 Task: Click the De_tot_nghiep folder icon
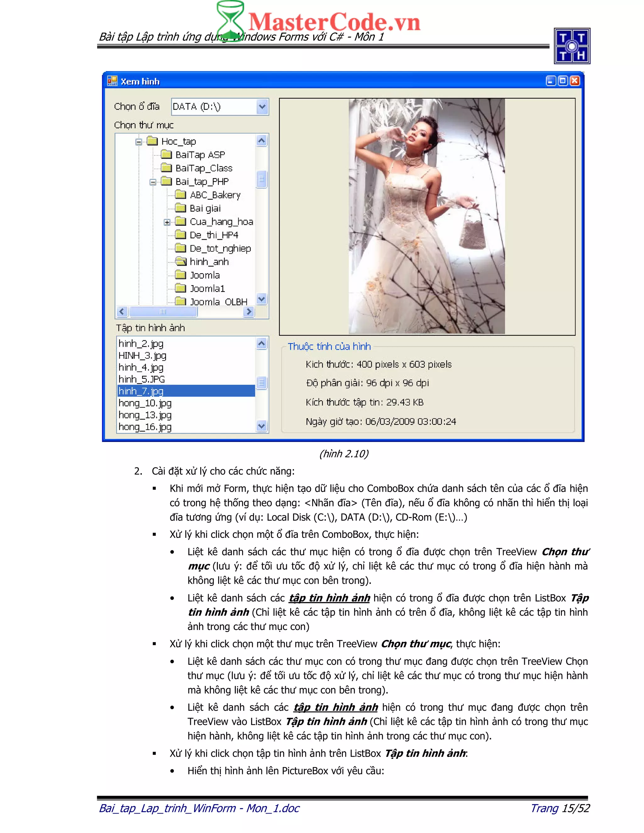coord(180,248)
